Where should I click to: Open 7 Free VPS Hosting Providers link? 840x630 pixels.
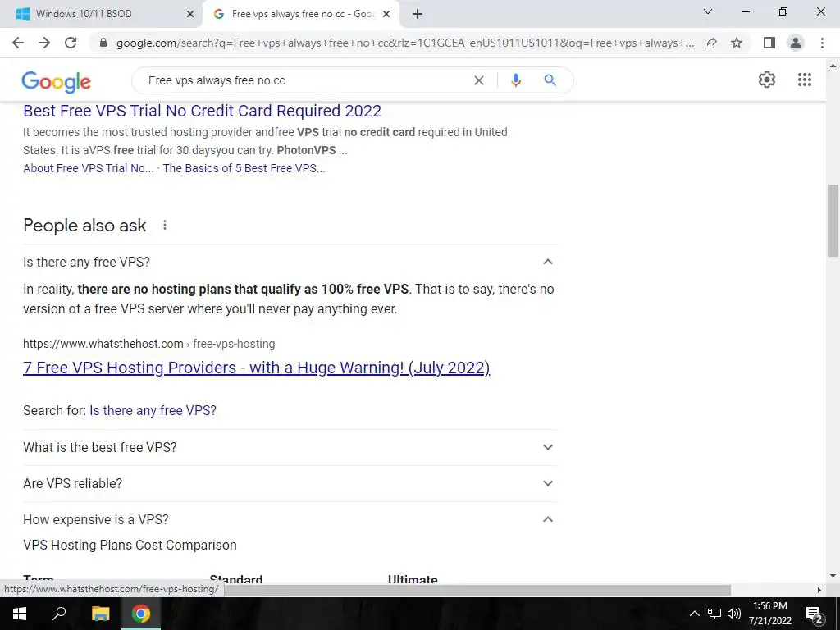(x=257, y=367)
